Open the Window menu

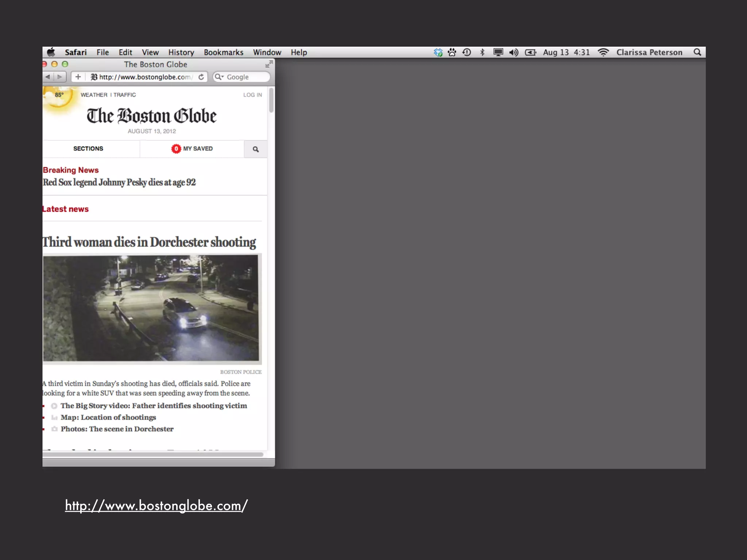267,52
